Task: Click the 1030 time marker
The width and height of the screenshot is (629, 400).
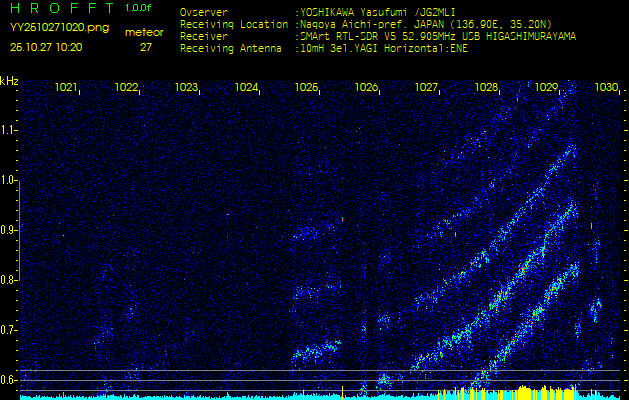Action: coord(606,87)
